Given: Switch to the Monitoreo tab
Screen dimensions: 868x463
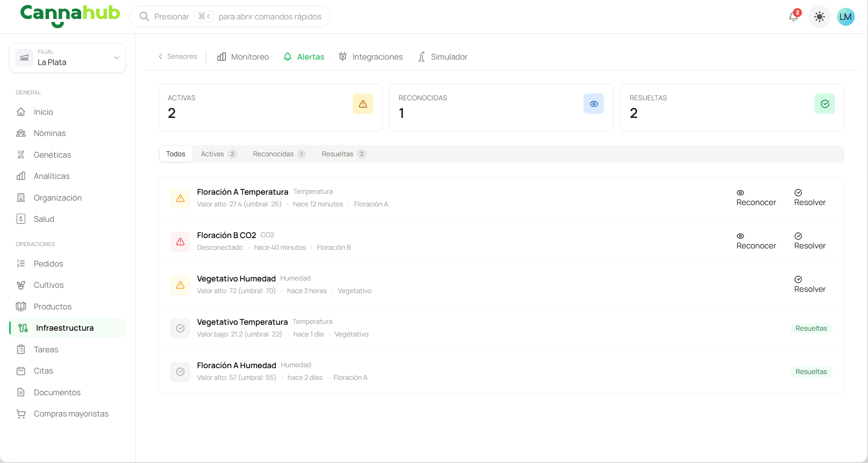Looking at the screenshot, I should point(243,57).
